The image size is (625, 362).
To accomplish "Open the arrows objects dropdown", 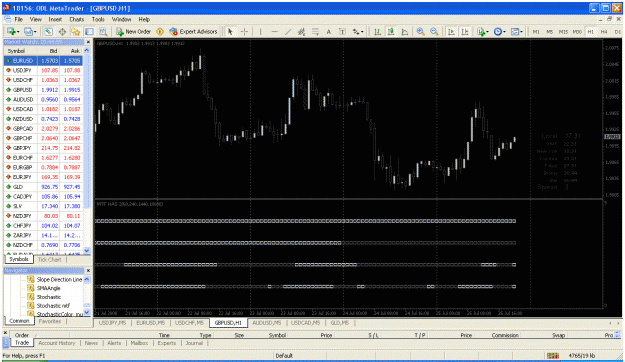I will click(358, 31).
